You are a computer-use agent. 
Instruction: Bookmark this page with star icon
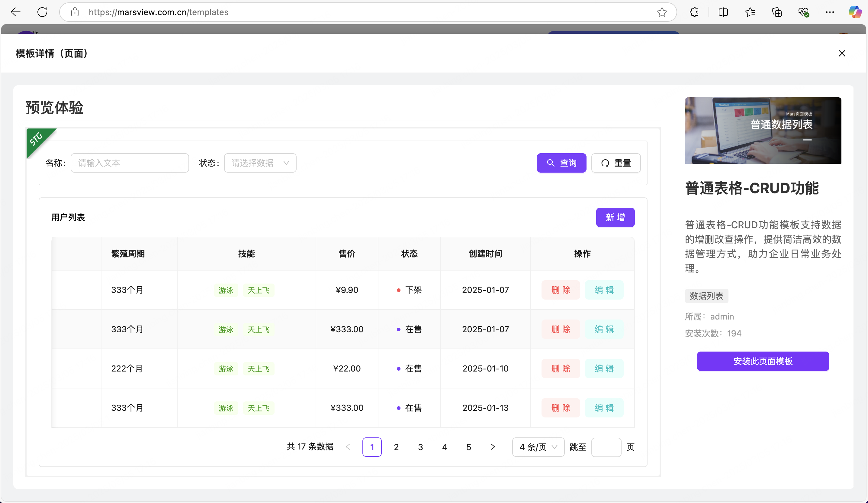[662, 12]
